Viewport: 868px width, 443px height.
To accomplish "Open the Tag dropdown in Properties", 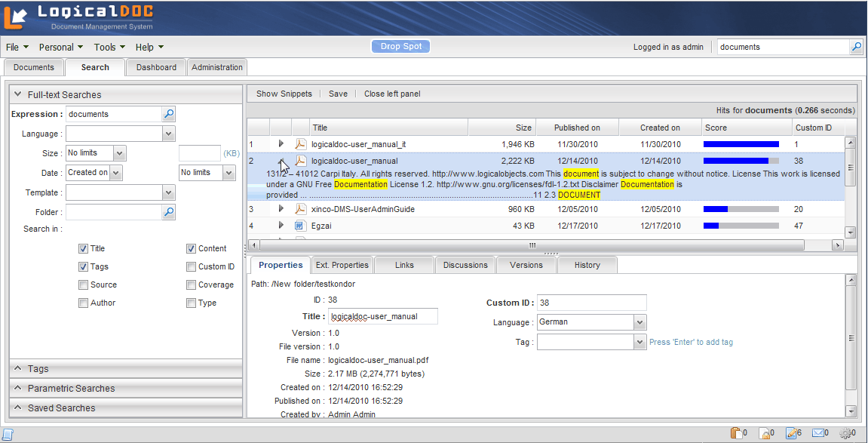I will coord(640,342).
